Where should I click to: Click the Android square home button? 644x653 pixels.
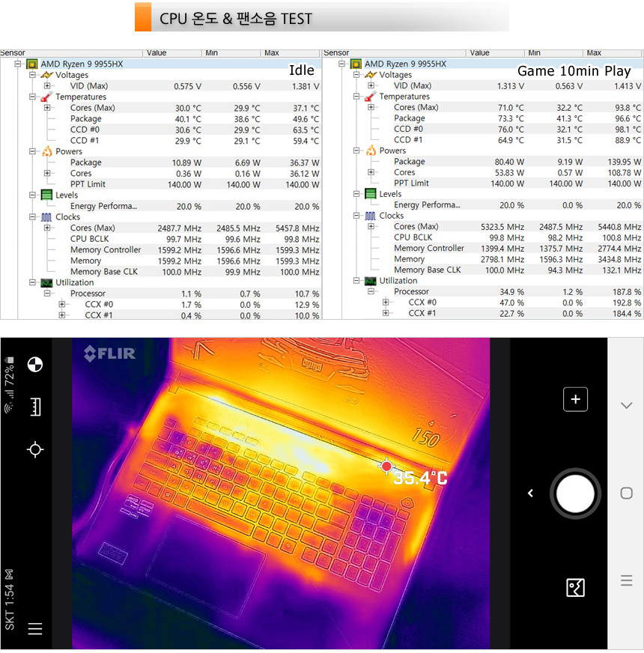pyautogui.click(x=627, y=493)
